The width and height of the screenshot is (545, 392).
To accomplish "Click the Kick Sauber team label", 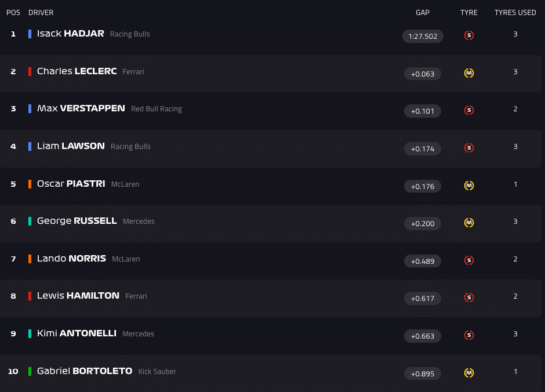I will point(157,372).
